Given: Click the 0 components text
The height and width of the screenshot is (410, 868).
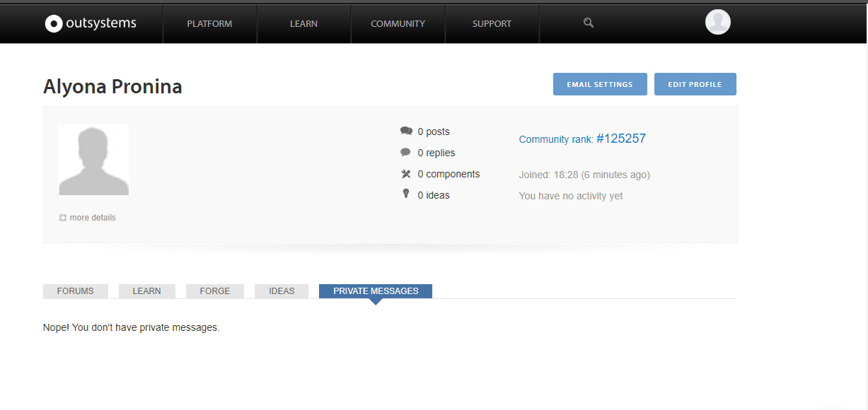Looking at the screenshot, I should 449,174.
